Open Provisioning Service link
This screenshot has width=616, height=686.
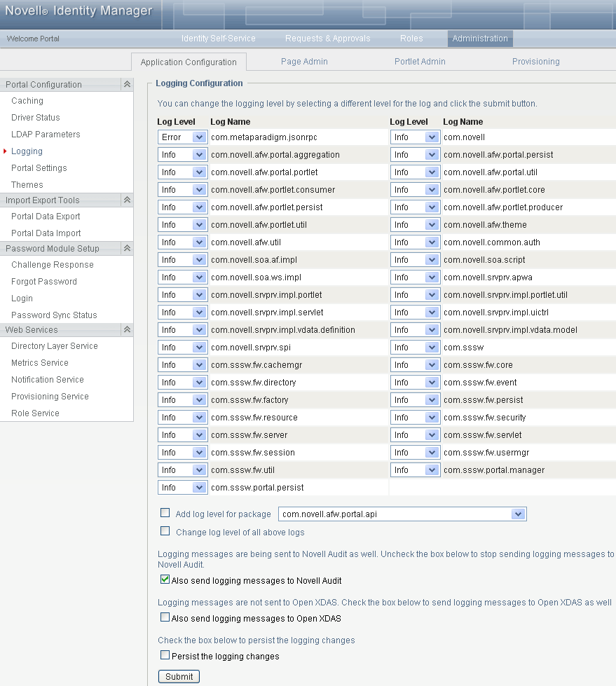pos(50,397)
